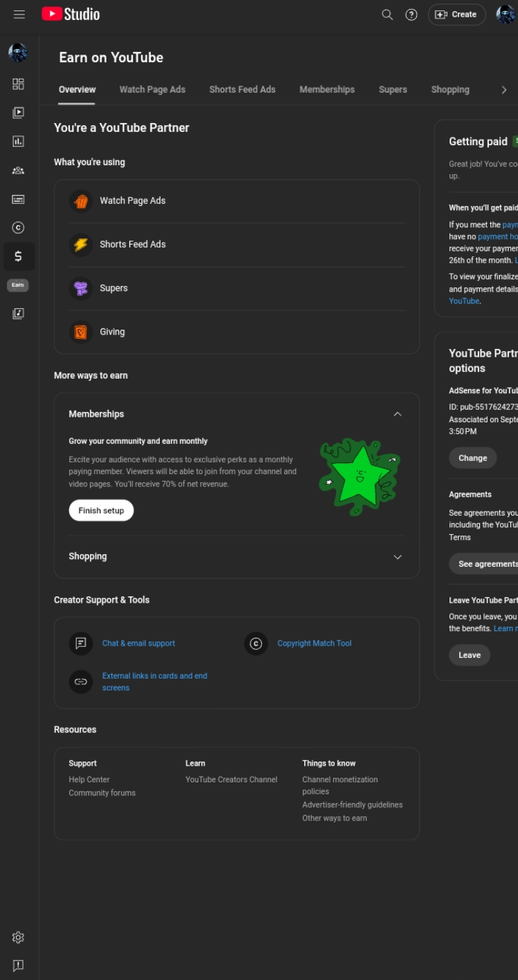
Task: Click the external links chain icon
Action: 81,682
